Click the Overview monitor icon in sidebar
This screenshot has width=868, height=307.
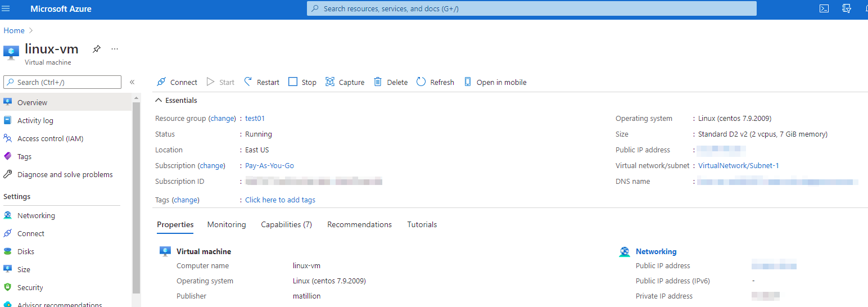point(7,102)
